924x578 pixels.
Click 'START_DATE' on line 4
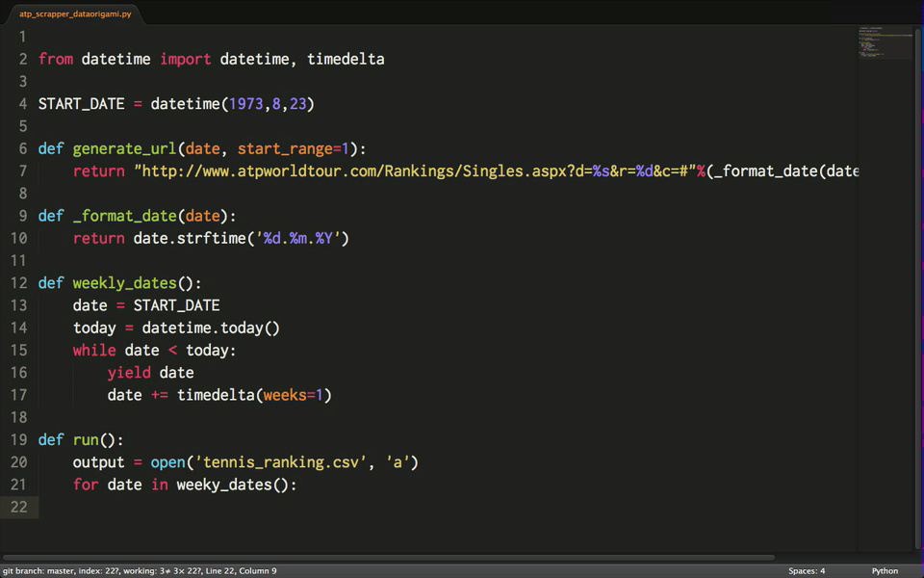tap(81, 104)
